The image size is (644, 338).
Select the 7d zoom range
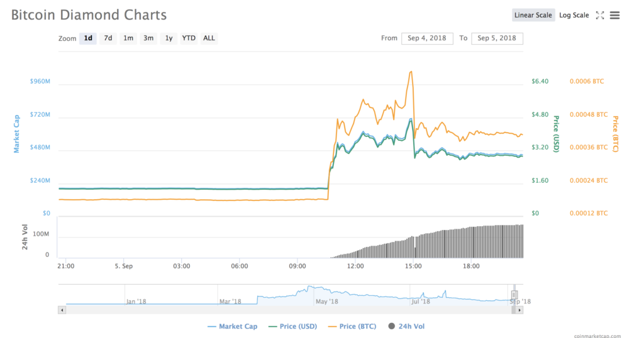pyautogui.click(x=108, y=38)
